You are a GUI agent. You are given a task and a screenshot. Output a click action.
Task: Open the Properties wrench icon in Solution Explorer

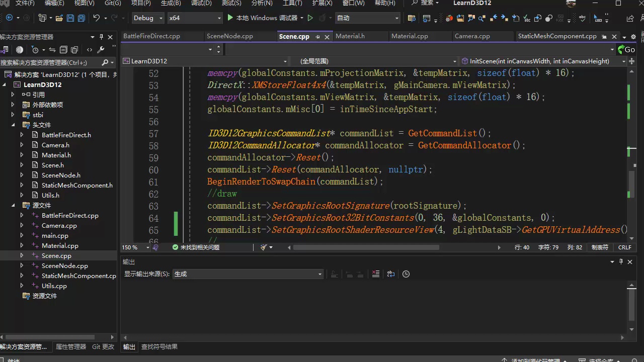click(101, 50)
